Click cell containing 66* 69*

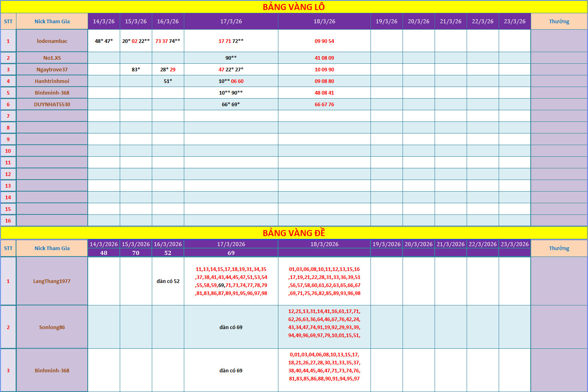coord(231,104)
